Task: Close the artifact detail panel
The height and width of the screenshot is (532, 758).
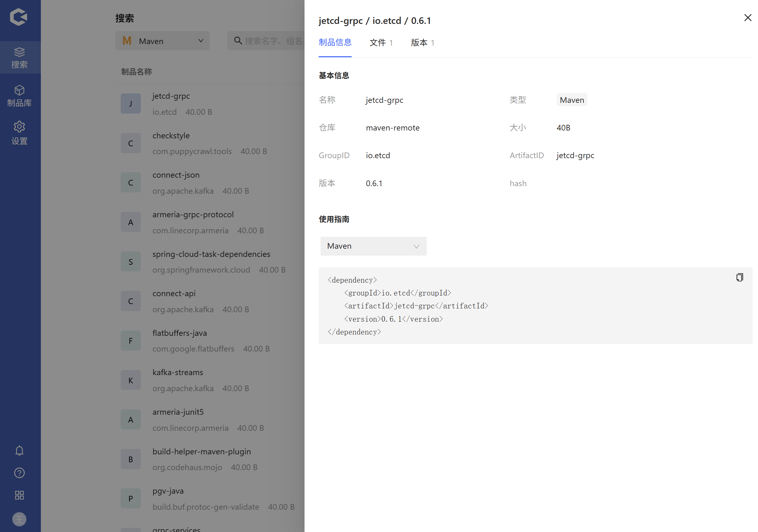Action: 747,18
